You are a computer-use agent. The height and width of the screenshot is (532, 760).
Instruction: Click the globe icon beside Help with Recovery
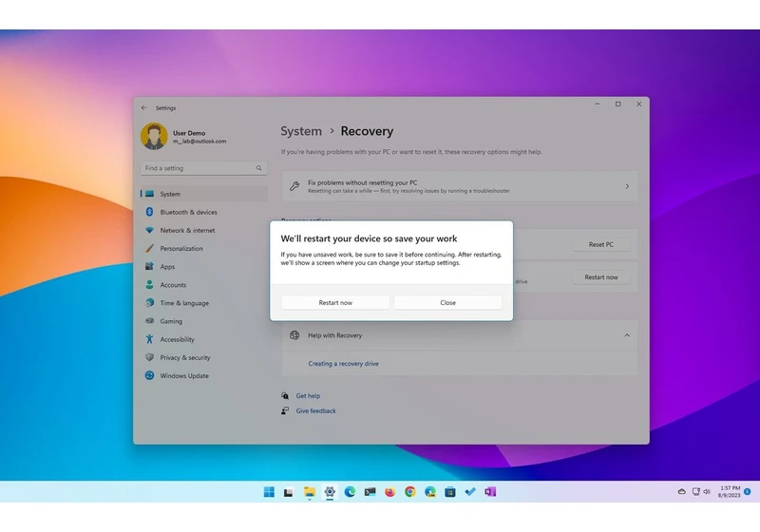coord(294,335)
